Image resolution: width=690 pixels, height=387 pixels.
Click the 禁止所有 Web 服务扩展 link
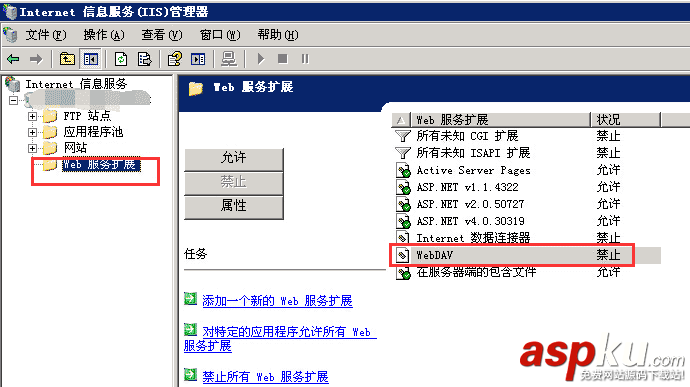265,377
